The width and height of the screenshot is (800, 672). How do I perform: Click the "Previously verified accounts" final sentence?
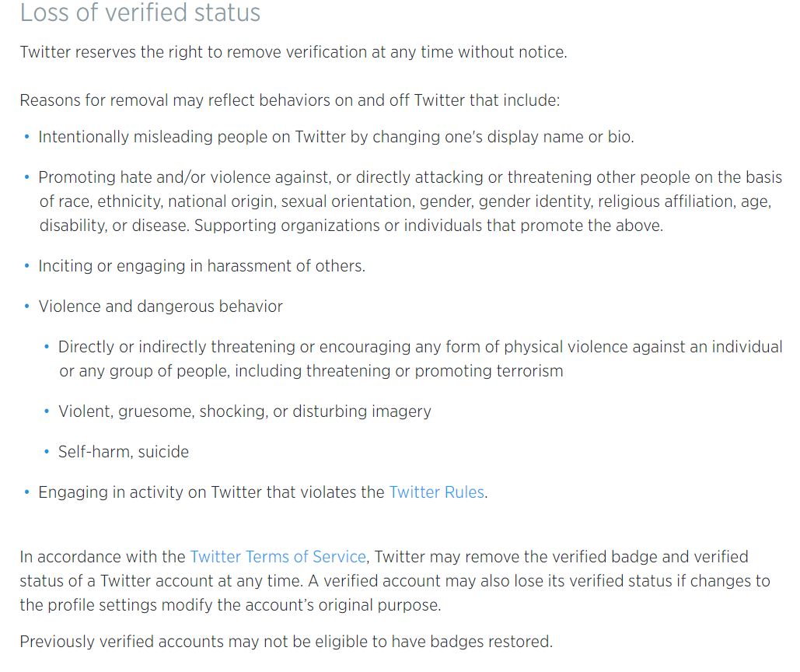[x=285, y=642]
